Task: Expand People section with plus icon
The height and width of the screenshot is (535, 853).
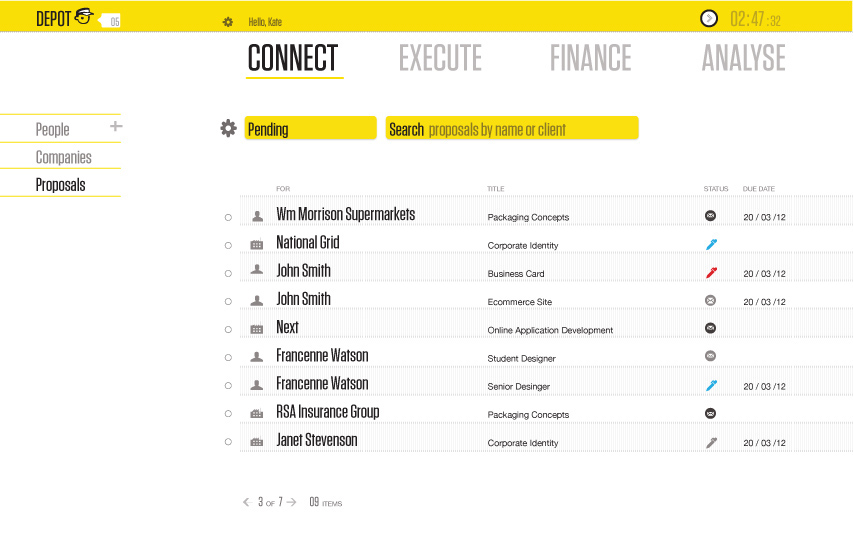Action: click(116, 126)
